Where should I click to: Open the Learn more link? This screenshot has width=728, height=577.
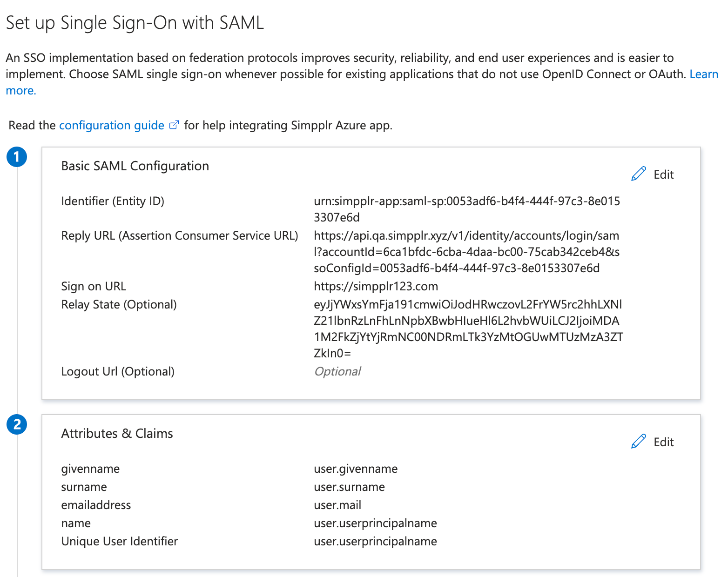click(703, 74)
